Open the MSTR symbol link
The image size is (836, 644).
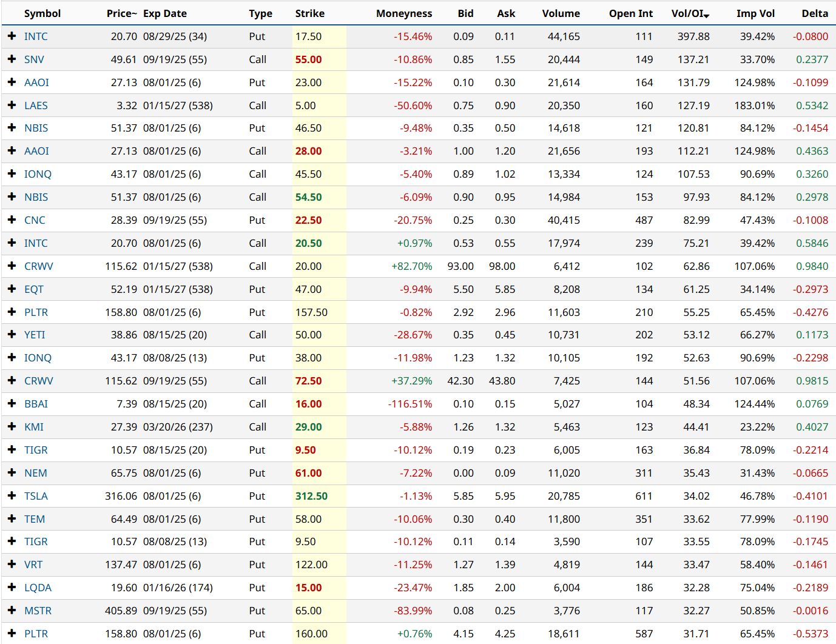point(38,611)
